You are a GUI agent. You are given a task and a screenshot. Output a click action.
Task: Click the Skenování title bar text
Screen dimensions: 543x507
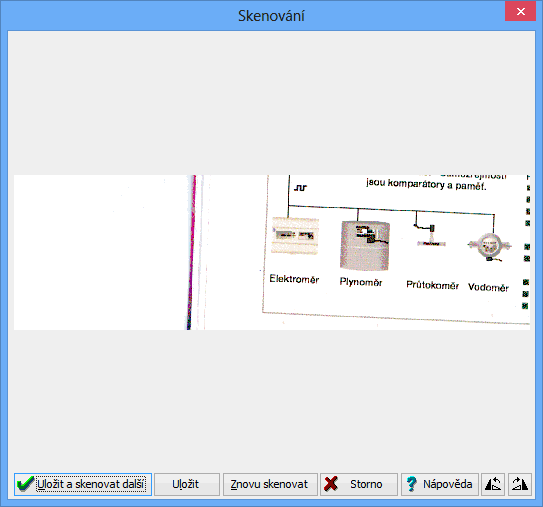pos(271,16)
